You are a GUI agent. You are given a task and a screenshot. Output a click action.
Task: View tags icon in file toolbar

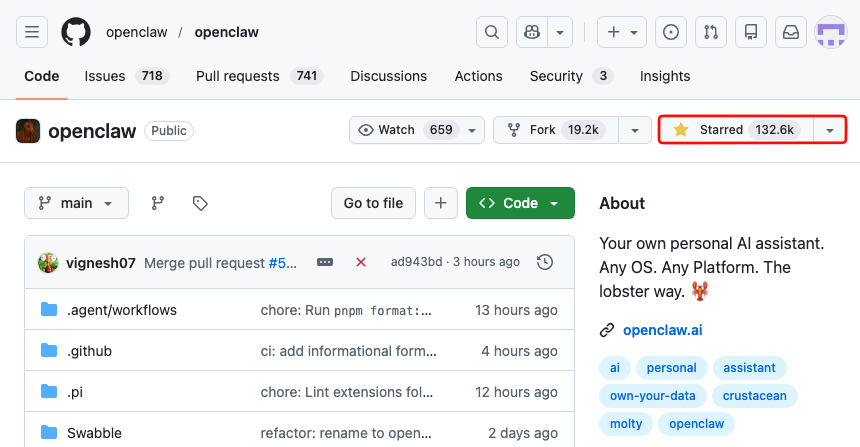200,203
